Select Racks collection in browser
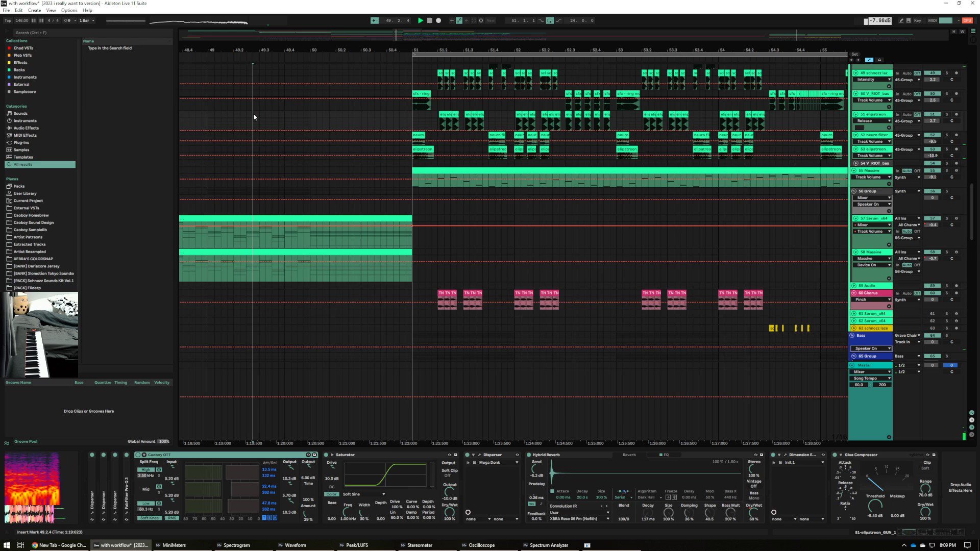 (19, 70)
